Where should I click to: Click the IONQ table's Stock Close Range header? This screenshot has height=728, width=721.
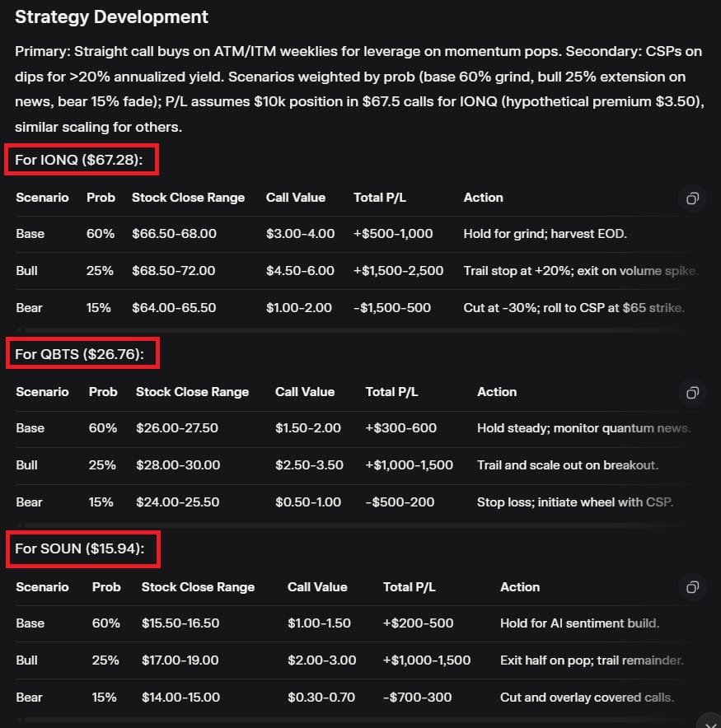188,198
